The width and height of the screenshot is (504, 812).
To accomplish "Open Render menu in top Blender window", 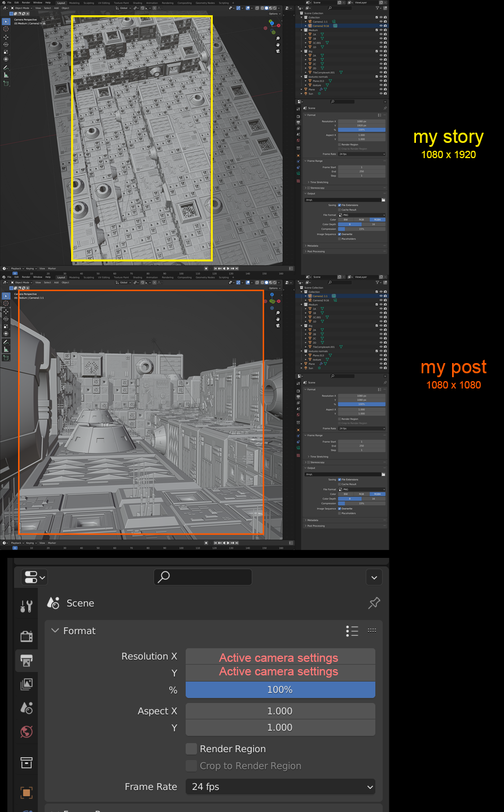I will 26,2.
